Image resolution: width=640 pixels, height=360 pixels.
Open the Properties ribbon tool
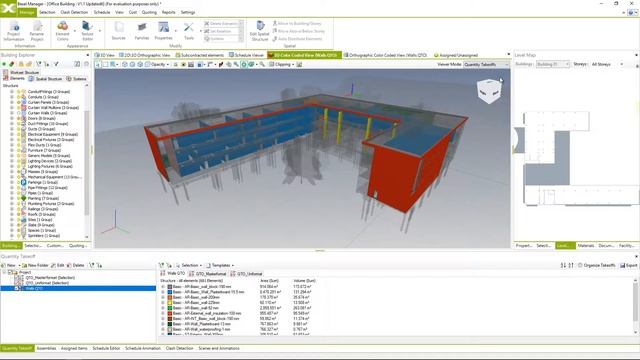[x=163, y=31]
